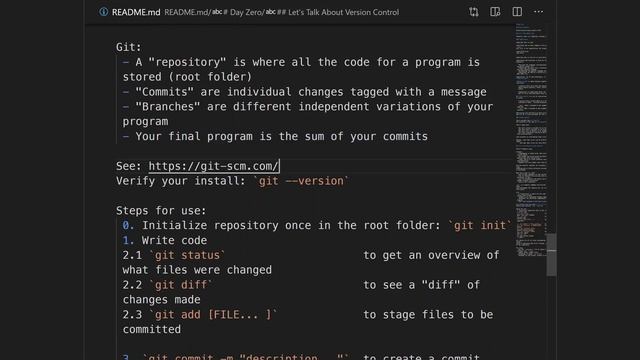
Task: Open 'Let's Talk About Version Control' breadcrumb
Action: click(x=333, y=12)
